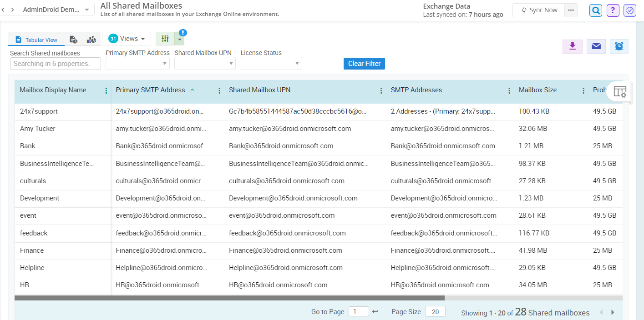Toggle sort arrow on Primary SMTP Address

pyautogui.click(x=192, y=90)
